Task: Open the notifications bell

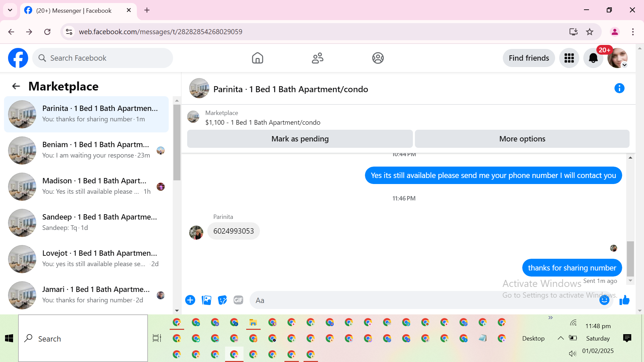Action: coord(593,58)
